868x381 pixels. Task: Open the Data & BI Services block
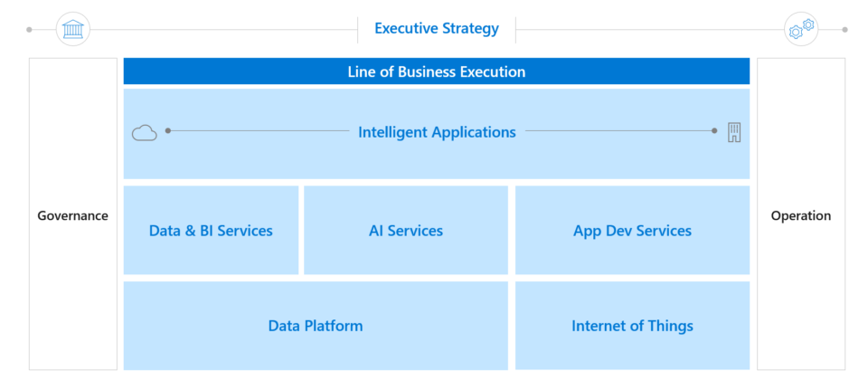pyautogui.click(x=211, y=231)
